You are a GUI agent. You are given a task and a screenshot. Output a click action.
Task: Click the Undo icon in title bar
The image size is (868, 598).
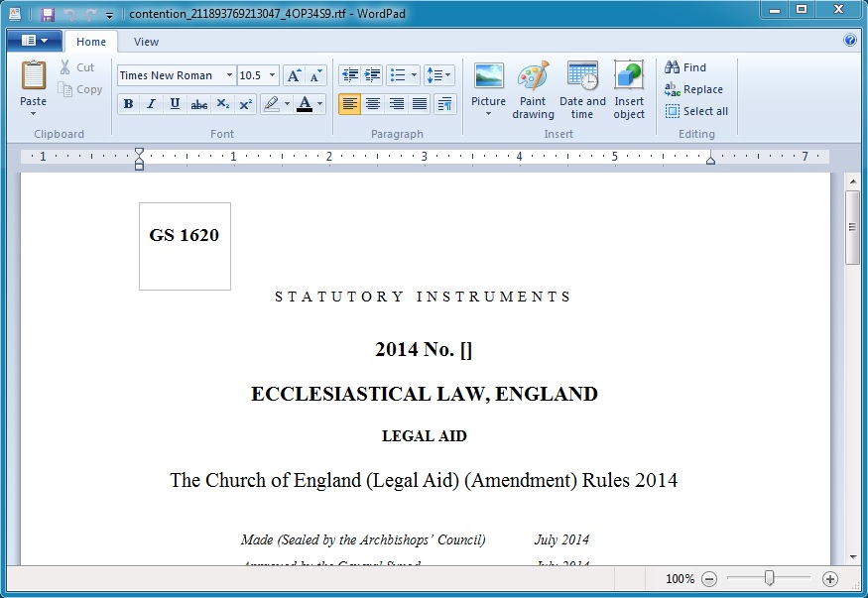click(x=69, y=14)
